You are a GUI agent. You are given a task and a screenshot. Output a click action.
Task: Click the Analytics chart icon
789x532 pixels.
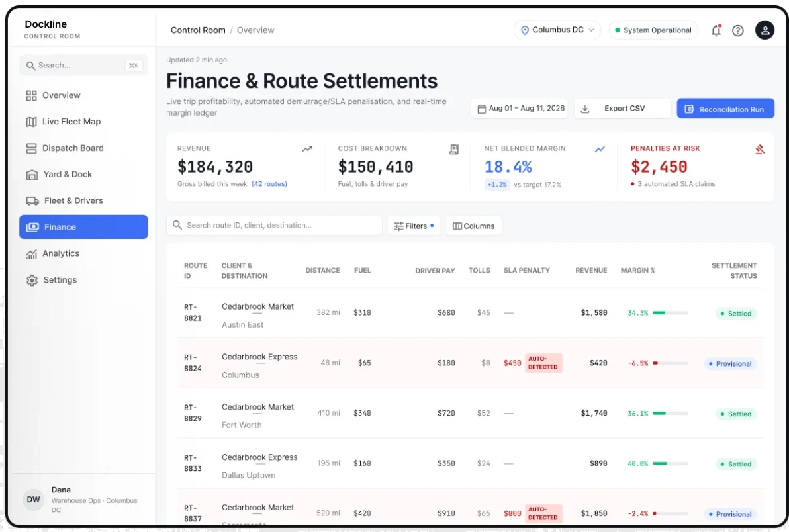click(x=31, y=254)
